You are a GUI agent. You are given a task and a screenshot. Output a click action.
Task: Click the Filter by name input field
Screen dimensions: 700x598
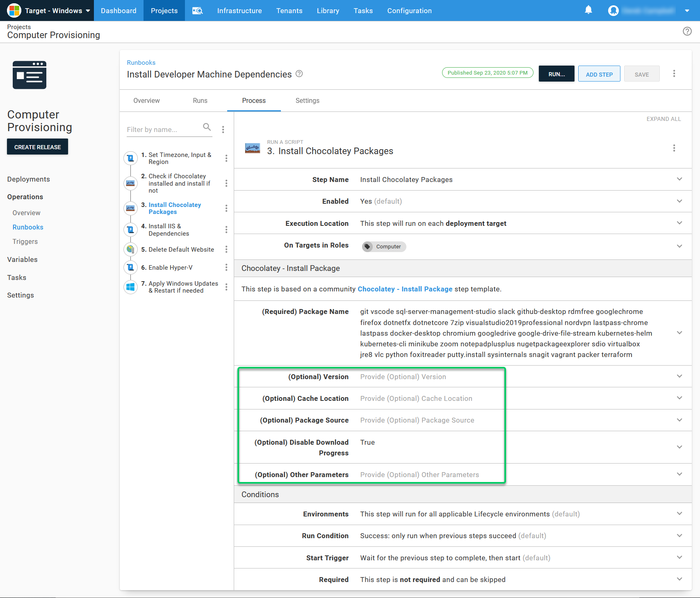click(163, 130)
